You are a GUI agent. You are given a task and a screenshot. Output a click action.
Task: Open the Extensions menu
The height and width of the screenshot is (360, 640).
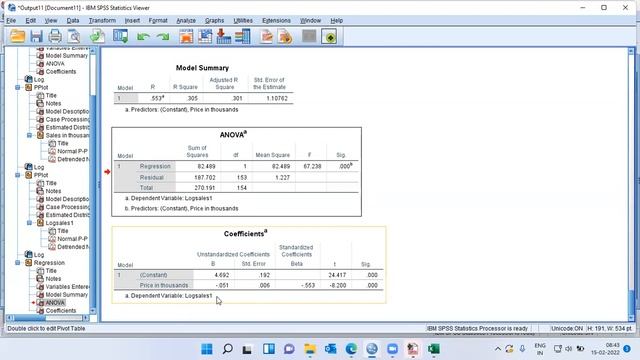(276, 20)
